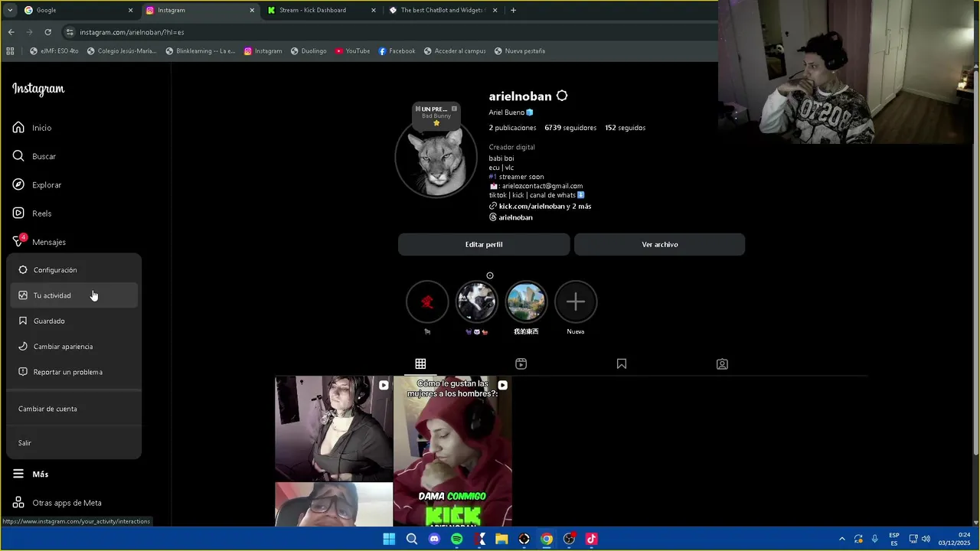
Task: Add a Nueva story highlight
Action: tap(576, 302)
